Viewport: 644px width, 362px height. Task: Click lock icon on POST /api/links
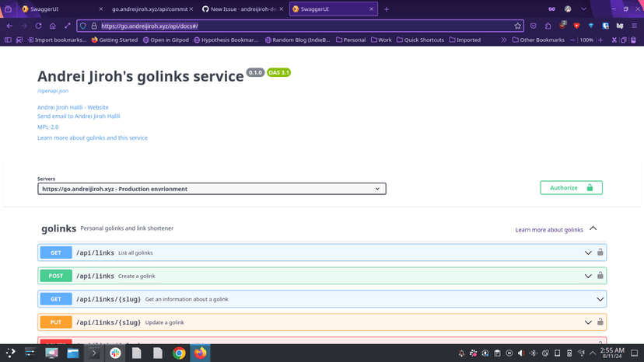click(x=600, y=276)
